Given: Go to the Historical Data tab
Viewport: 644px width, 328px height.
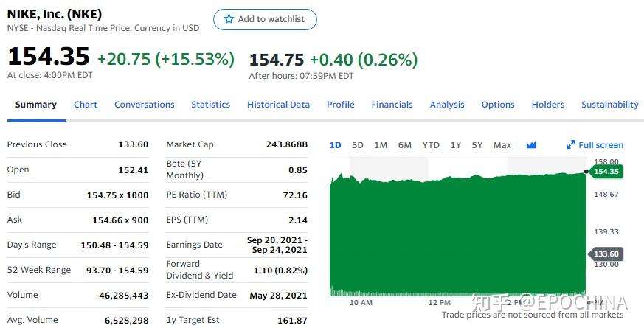Looking at the screenshot, I should click(x=278, y=105).
